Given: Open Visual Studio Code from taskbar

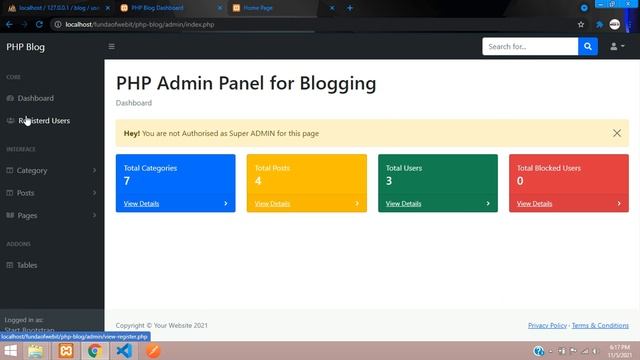Looking at the screenshot, I should point(124,351).
